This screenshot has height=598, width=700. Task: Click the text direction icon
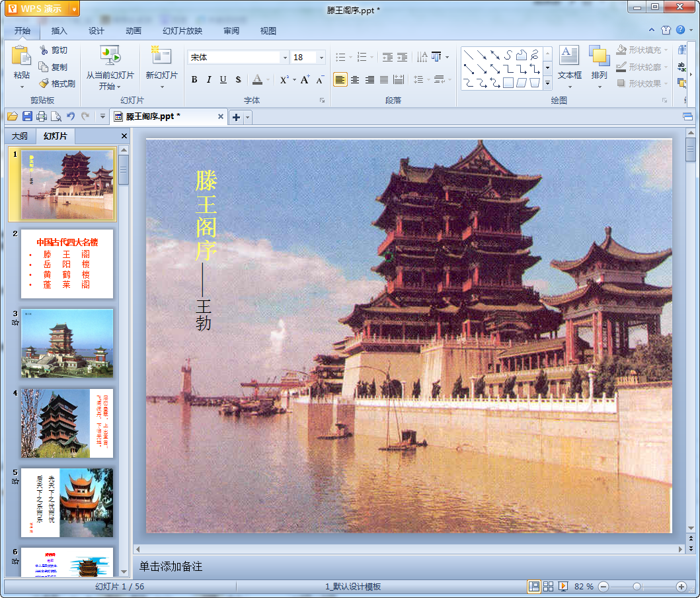click(422, 57)
